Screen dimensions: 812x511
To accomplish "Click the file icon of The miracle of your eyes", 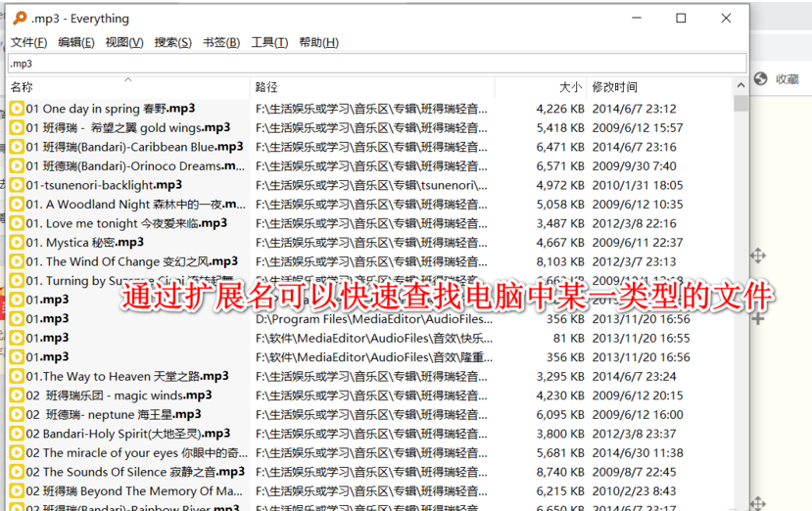I will (x=17, y=453).
